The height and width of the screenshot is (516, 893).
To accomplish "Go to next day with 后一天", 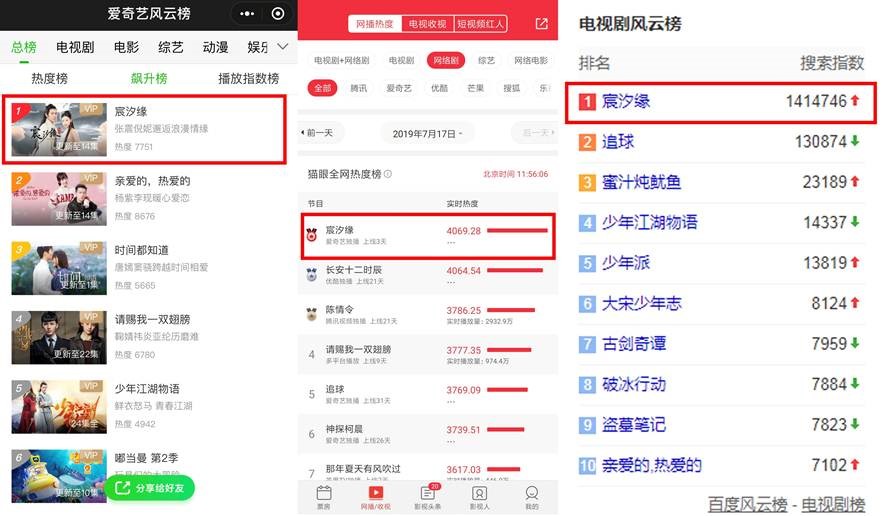I will tap(534, 133).
